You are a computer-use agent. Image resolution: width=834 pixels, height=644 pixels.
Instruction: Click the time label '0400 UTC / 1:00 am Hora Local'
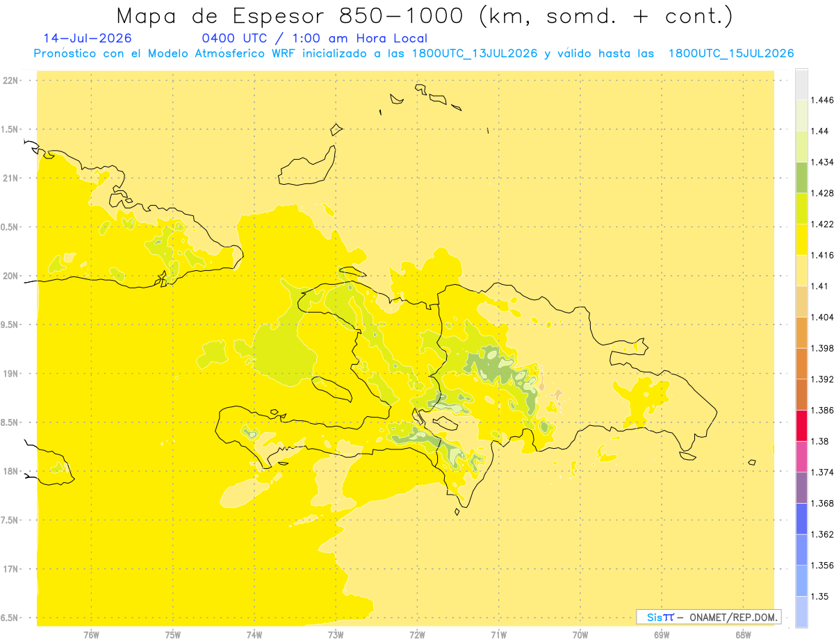[314, 38]
